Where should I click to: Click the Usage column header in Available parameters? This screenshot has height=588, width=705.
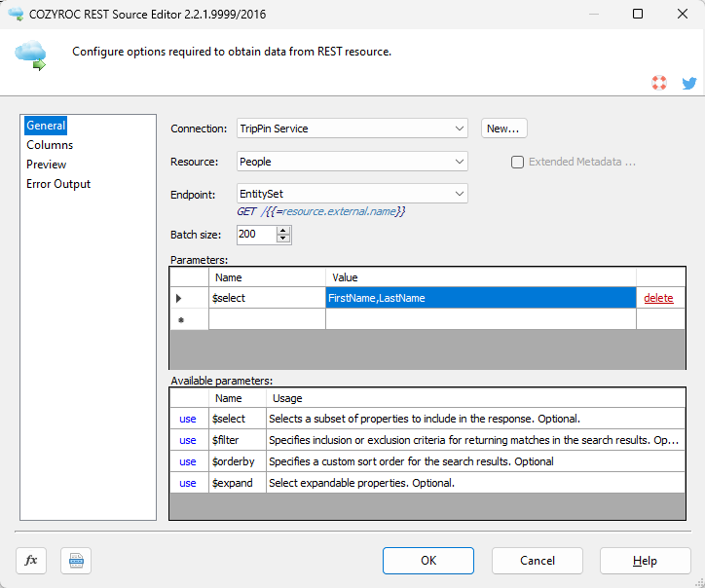[x=476, y=398]
